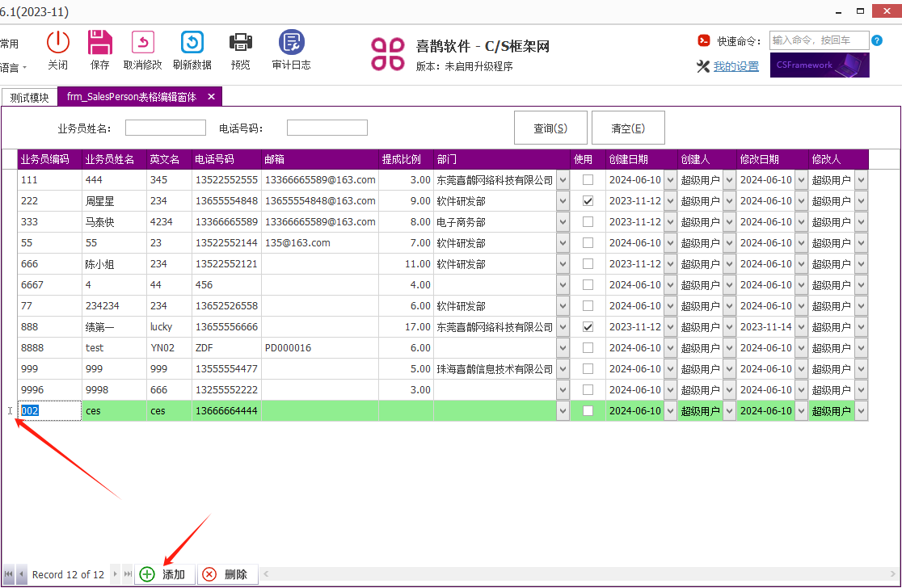Click 添加 button to add record
Screen dimensions: 902x588
point(164,574)
